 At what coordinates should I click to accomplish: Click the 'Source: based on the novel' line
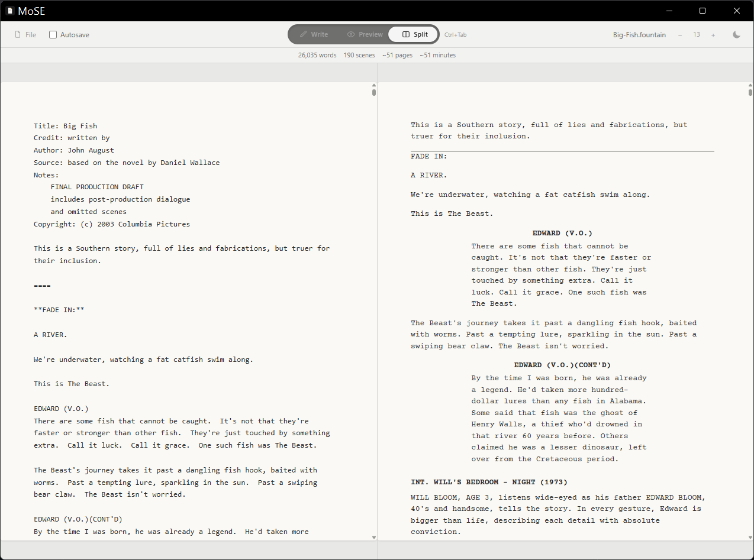pyautogui.click(x=127, y=163)
